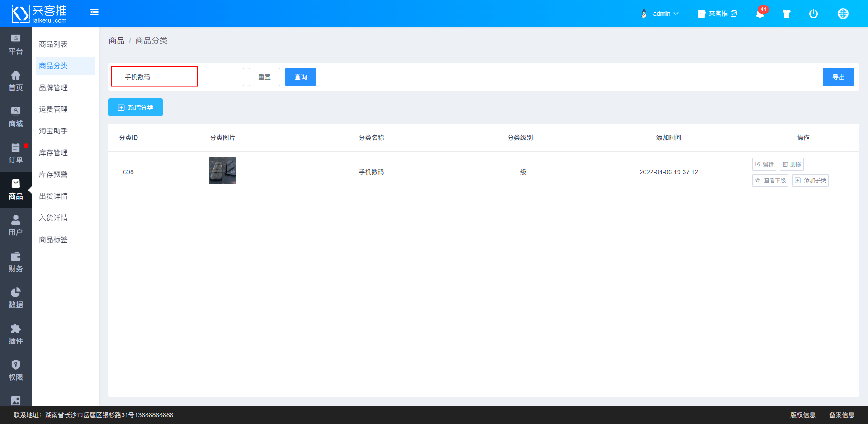Click the power logout icon
868x424 pixels.
[813, 14]
